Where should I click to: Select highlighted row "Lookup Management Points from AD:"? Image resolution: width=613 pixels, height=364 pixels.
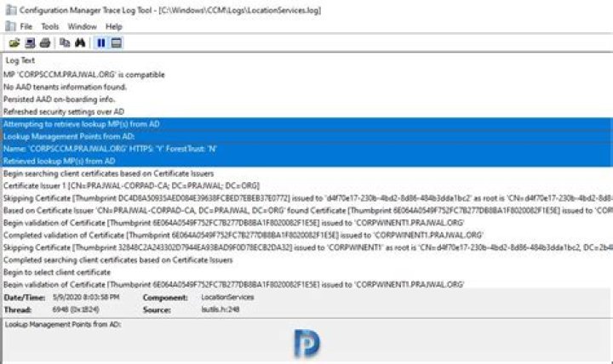306,136
